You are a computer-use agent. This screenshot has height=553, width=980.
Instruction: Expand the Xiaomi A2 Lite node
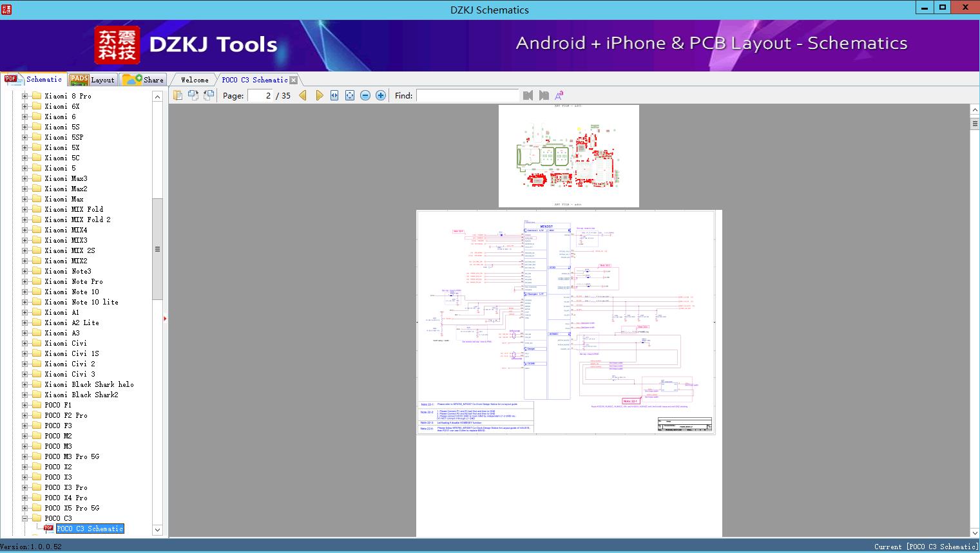[24, 323]
